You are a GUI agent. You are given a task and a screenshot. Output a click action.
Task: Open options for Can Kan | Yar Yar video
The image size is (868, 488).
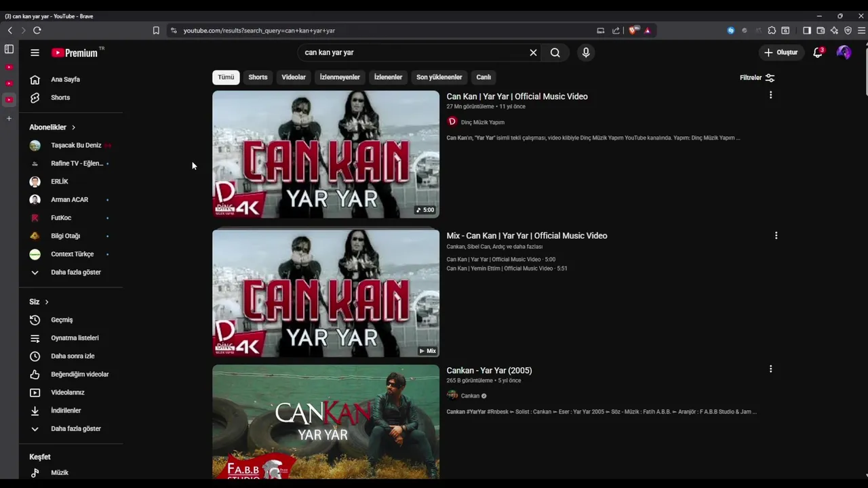pos(770,96)
